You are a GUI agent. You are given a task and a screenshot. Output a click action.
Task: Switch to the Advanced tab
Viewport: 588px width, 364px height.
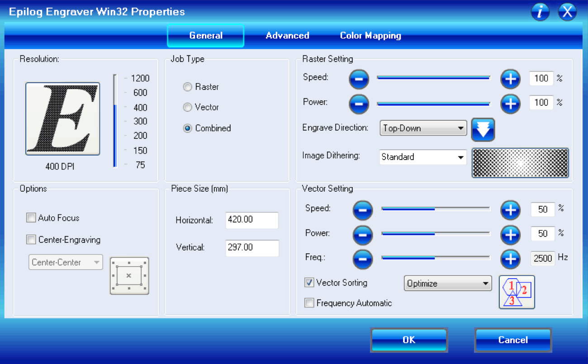tap(288, 35)
